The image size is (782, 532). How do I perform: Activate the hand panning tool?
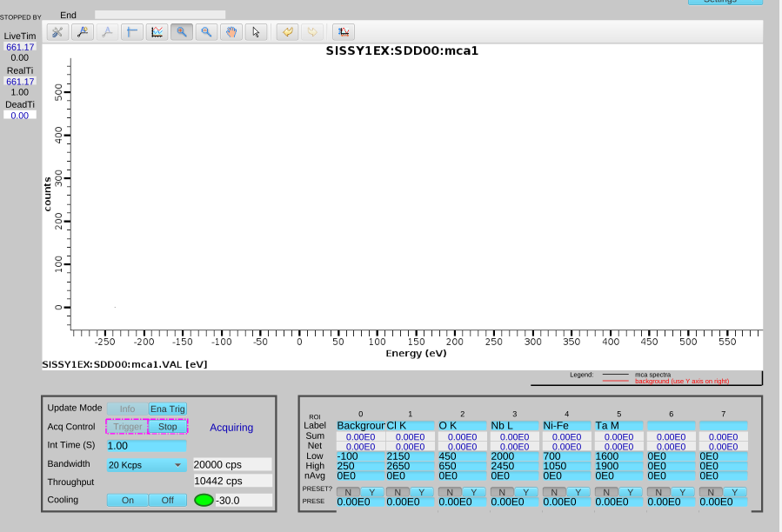[231, 32]
